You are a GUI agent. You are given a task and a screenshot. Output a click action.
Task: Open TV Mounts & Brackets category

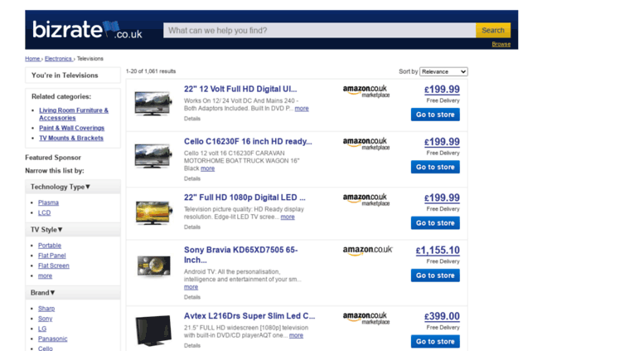pyautogui.click(x=71, y=138)
